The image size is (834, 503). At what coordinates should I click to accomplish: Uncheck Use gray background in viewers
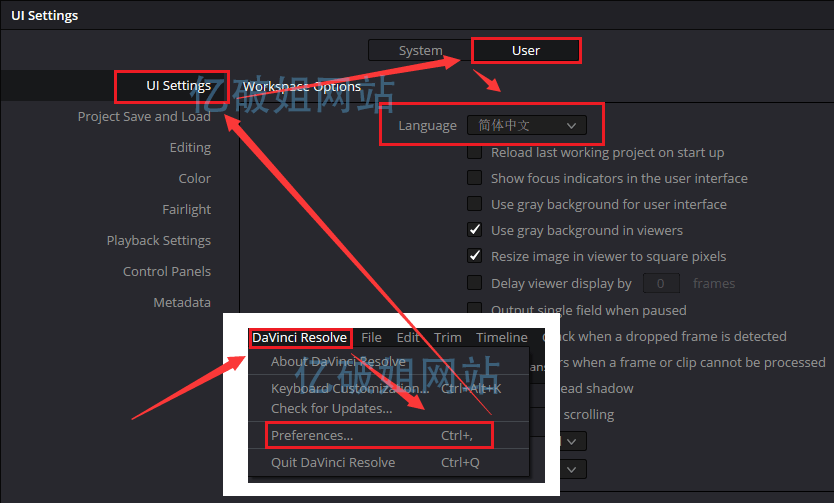[474, 230]
